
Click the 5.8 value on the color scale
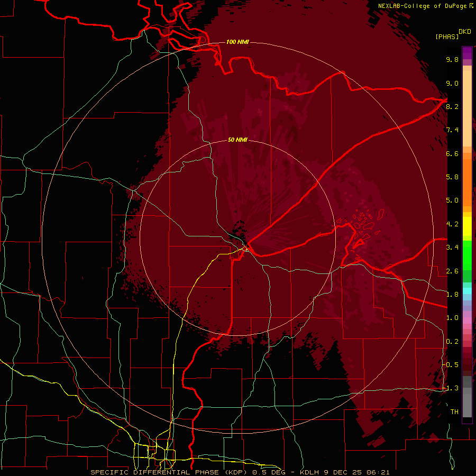click(x=452, y=177)
